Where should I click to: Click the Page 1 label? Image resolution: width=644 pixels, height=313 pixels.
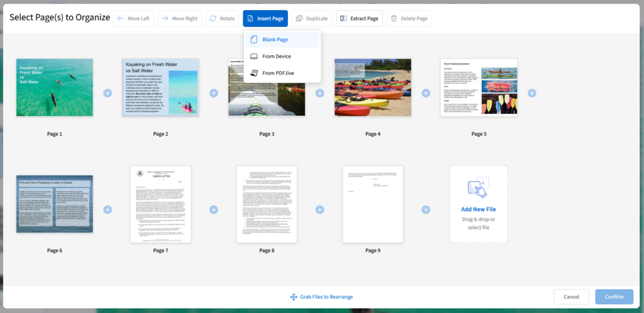click(x=55, y=134)
